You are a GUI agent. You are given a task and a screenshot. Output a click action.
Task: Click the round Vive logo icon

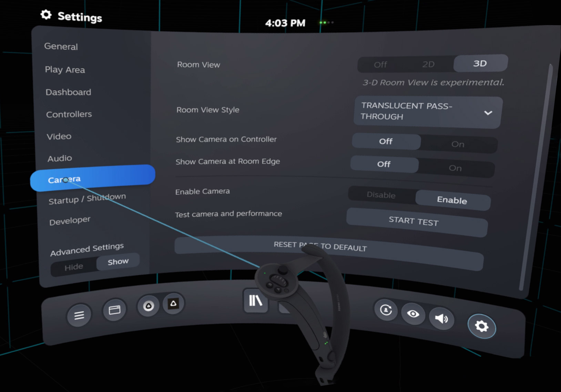149,306
